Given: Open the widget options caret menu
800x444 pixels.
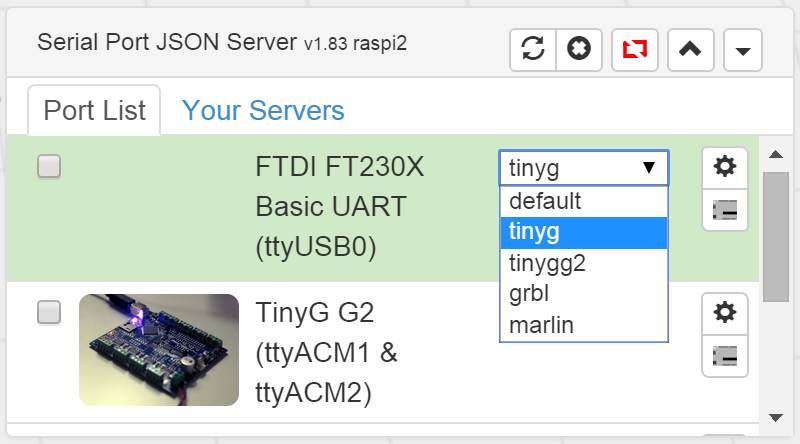Looking at the screenshot, I should (x=742, y=50).
